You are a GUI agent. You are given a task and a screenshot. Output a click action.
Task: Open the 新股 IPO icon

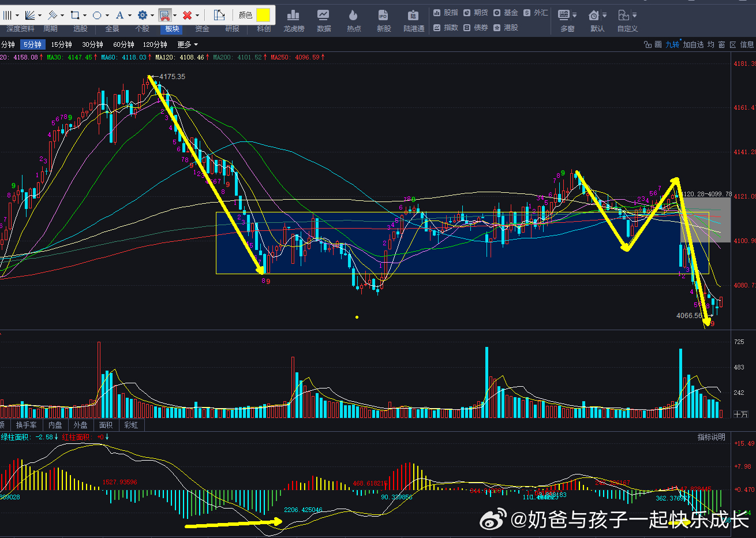(383, 21)
